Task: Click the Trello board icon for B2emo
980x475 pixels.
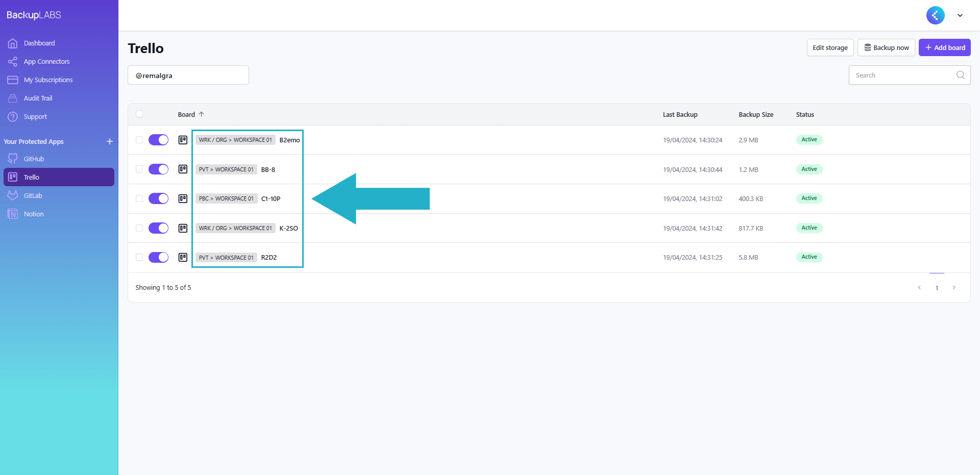Action: pyautogui.click(x=183, y=140)
